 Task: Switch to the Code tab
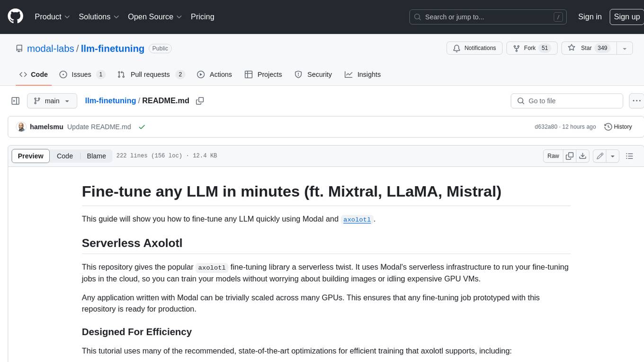34,74
